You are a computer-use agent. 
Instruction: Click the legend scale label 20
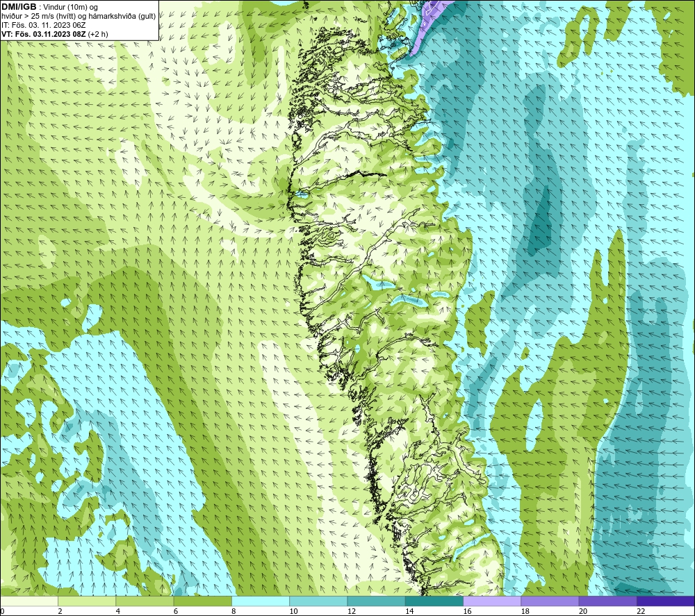tap(583, 611)
